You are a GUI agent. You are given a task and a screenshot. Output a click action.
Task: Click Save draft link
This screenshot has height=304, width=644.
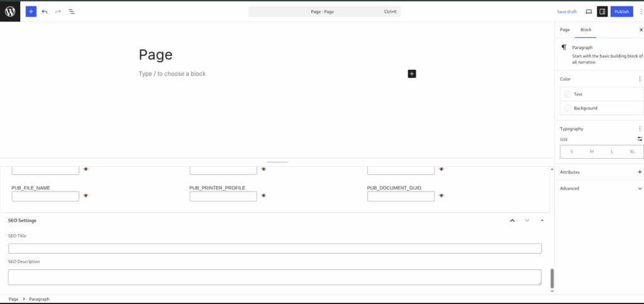coord(567,11)
